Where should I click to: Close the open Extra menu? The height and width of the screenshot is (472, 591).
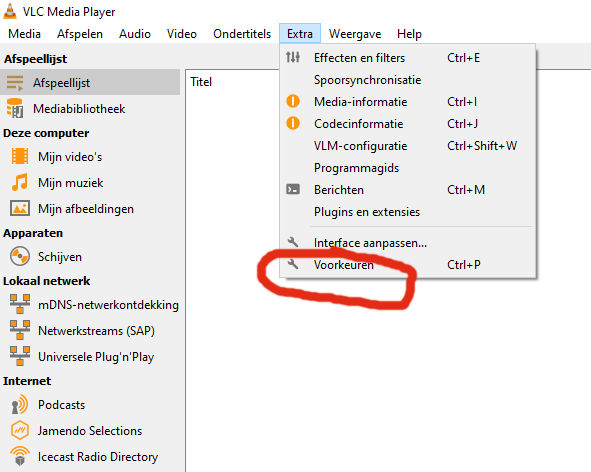tap(300, 34)
